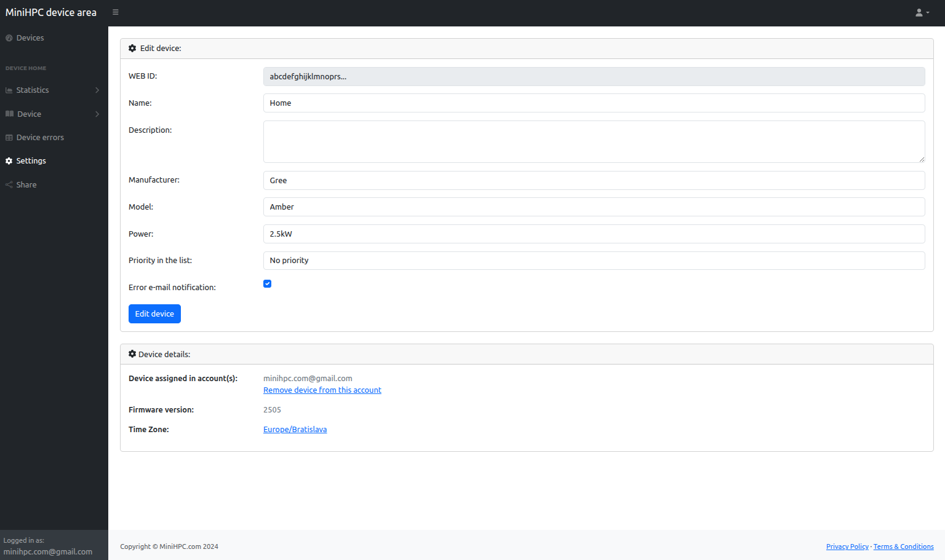
Task: Click firmware version value 2505
Action: [272, 410]
